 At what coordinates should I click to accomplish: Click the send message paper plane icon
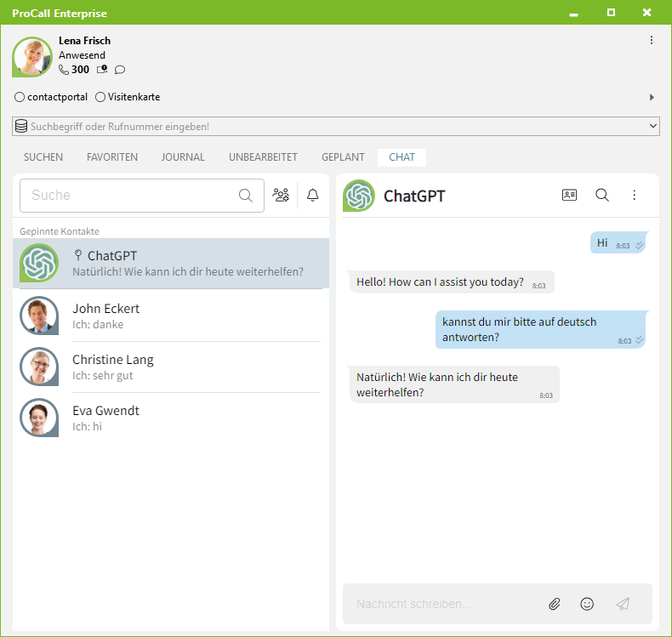click(623, 604)
